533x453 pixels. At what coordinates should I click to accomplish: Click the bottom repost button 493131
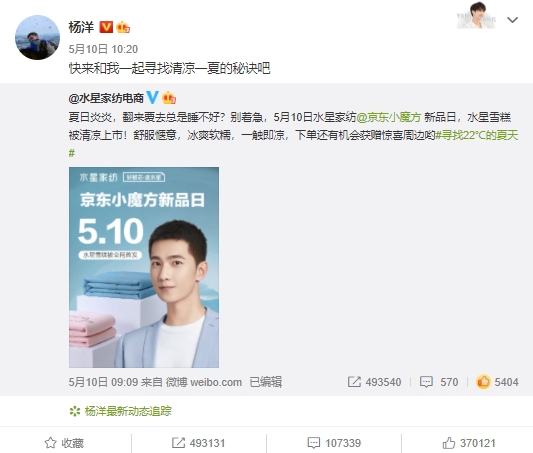(x=199, y=443)
